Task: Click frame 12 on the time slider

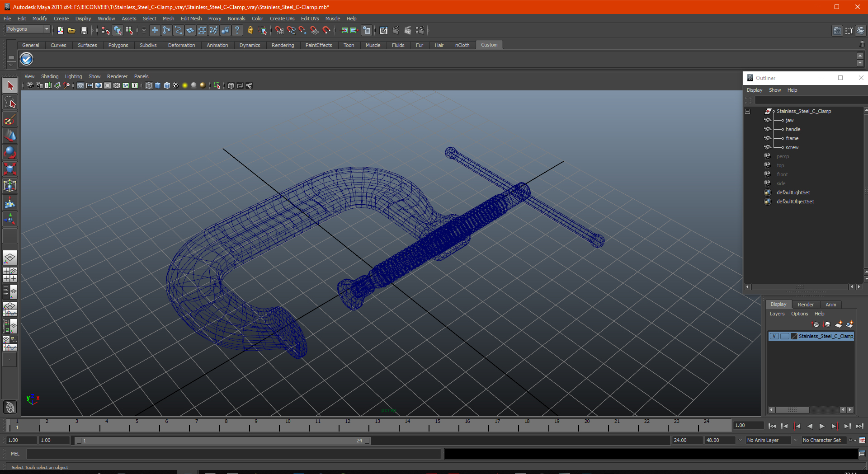Action: tap(347, 425)
